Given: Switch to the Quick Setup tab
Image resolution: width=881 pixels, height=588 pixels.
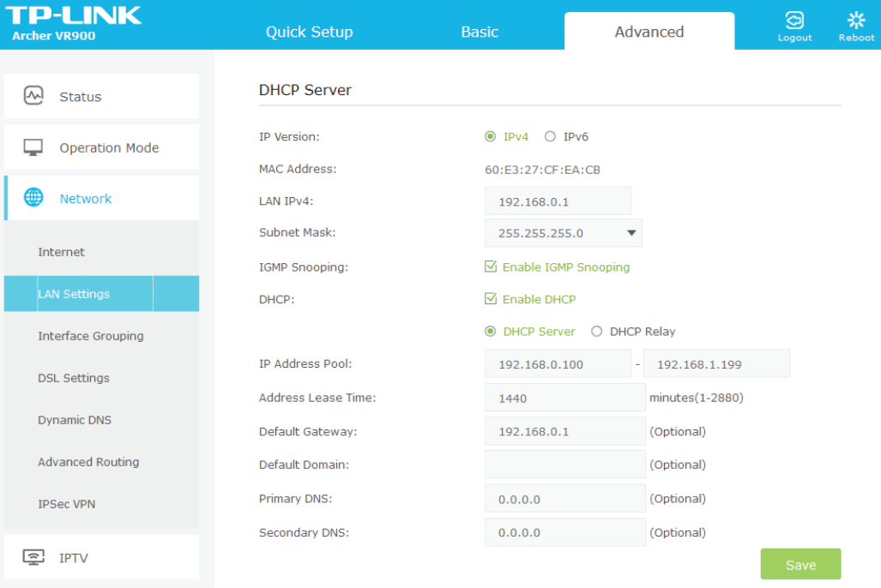Looking at the screenshot, I should (309, 32).
